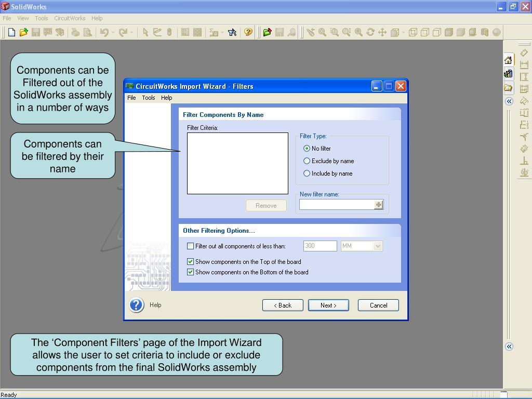The height and width of the screenshot is (399, 532).
Task: Click the Back button
Action: pyautogui.click(x=283, y=305)
